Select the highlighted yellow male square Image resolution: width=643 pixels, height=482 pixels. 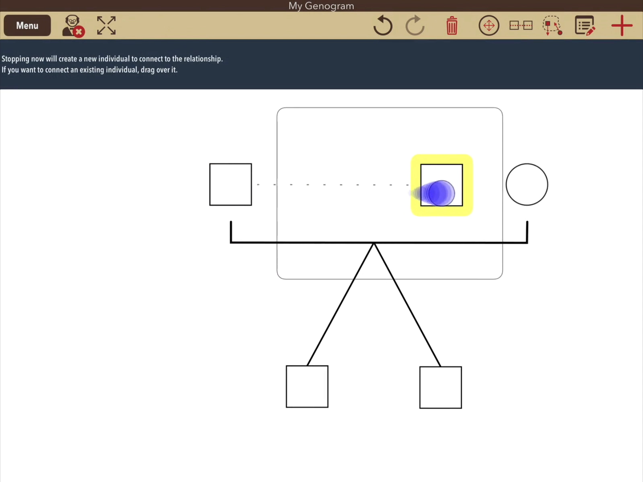click(441, 185)
